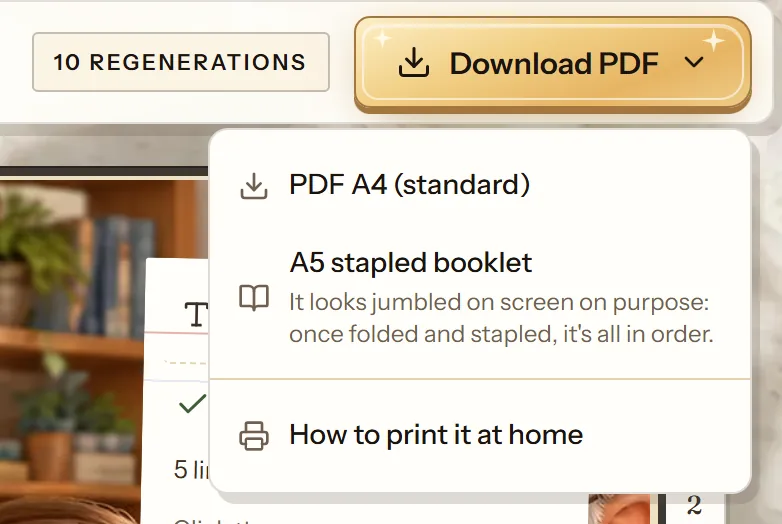Collapse the Download PDF dropdown chevron
Viewport: 782px width, 524px height.
pos(694,63)
